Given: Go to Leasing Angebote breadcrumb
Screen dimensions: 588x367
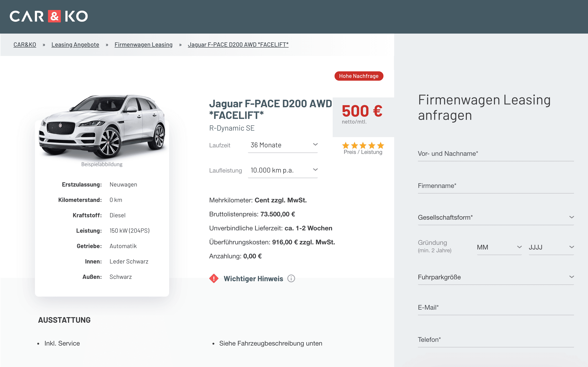Looking at the screenshot, I should (75, 45).
